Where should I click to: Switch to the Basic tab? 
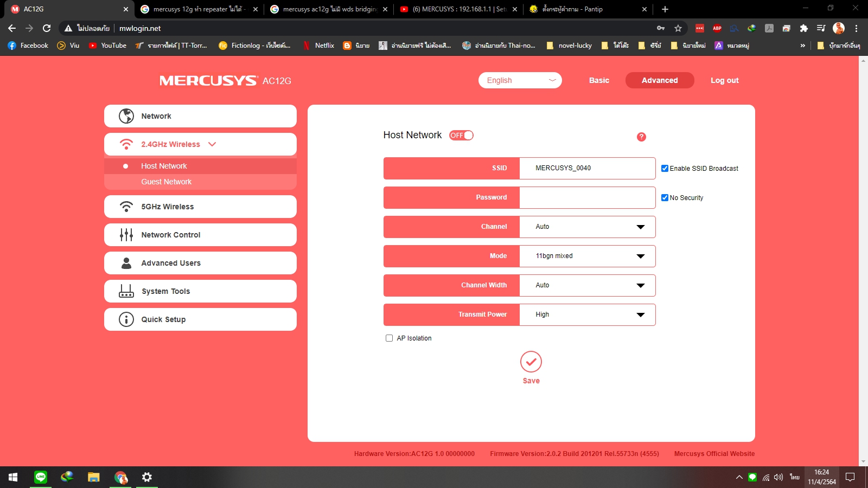(599, 80)
